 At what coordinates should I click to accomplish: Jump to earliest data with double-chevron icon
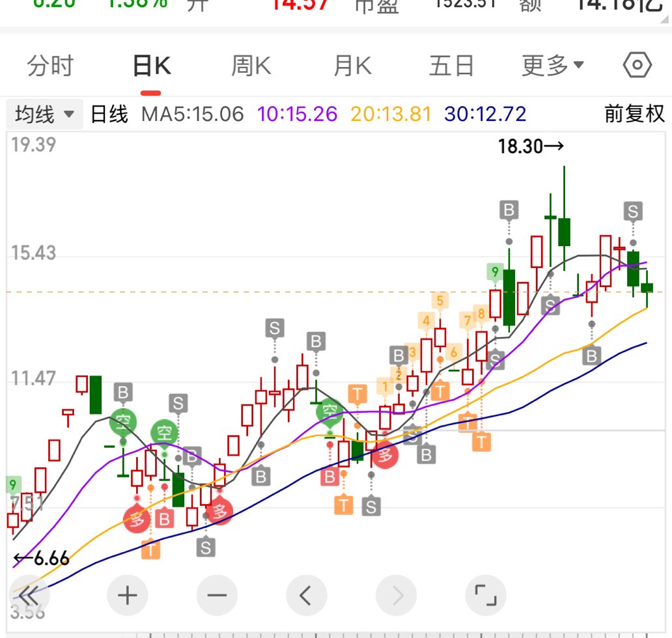pos(29,595)
